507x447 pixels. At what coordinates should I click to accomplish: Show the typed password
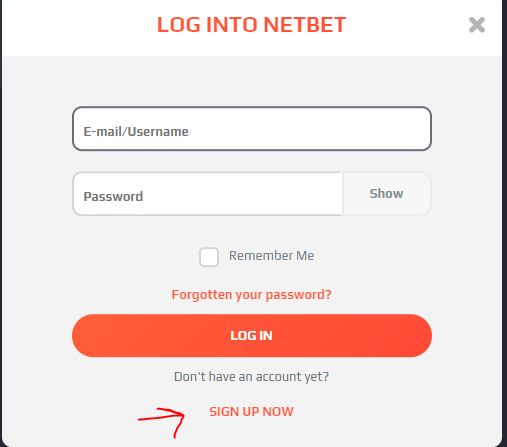pos(387,194)
